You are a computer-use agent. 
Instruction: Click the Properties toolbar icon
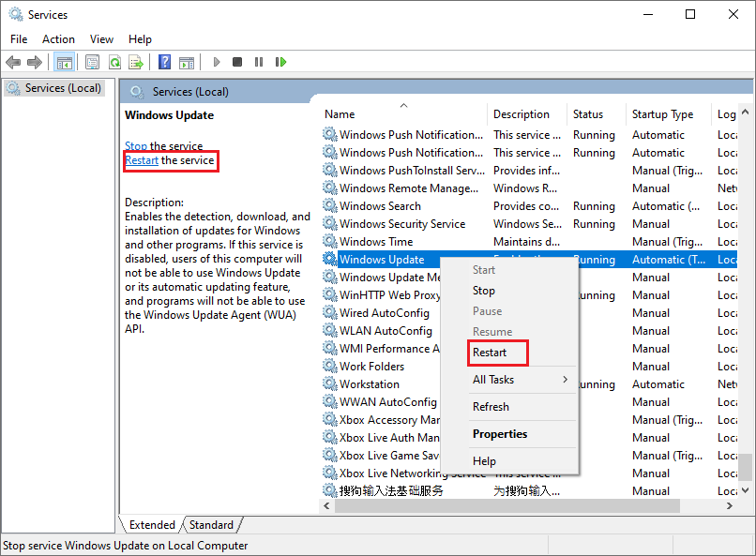[x=92, y=62]
